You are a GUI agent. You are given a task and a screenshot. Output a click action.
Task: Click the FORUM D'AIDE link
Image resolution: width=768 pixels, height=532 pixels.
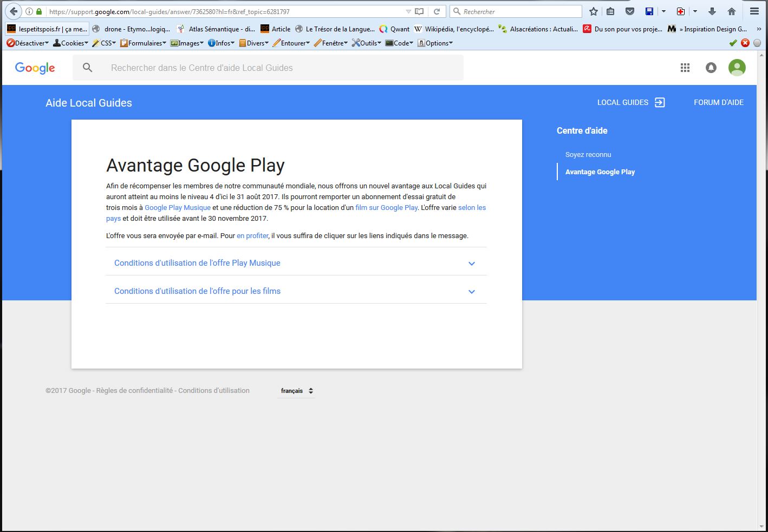pos(719,102)
